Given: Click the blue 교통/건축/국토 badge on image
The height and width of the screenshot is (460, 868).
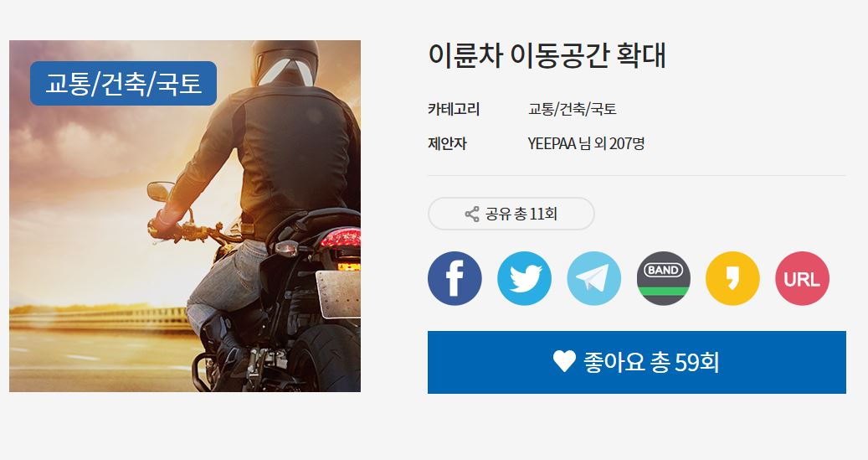Looking at the screenshot, I should 123,83.
